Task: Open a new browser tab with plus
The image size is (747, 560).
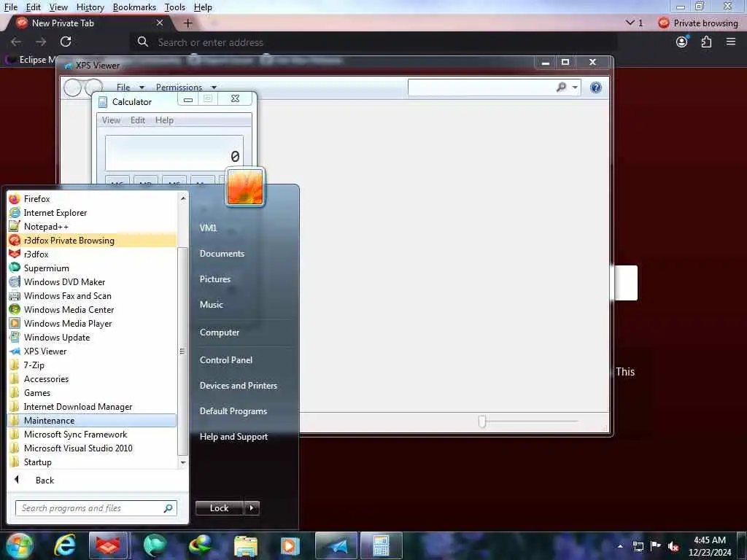Action: pos(188,23)
